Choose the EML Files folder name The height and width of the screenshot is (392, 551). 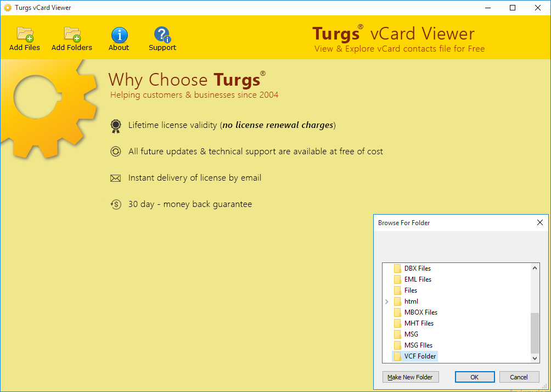pos(418,279)
